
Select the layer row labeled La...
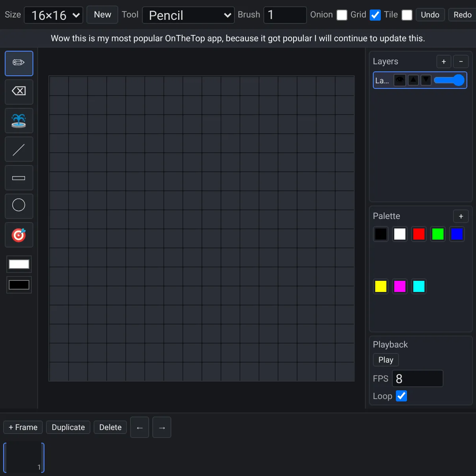tap(420, 80)
